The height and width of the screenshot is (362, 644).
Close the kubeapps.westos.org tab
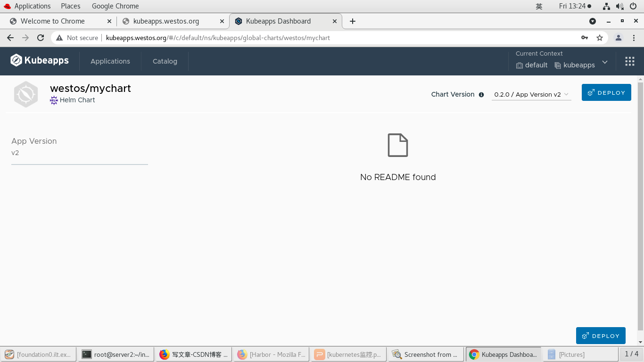(x=222, y=21)
